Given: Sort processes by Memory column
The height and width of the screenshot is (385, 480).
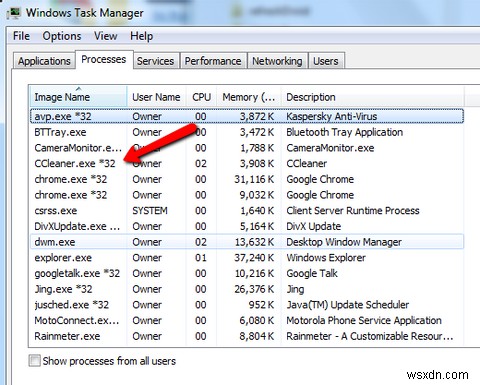Looking at the screenshot, I should (x=249, y=97).
